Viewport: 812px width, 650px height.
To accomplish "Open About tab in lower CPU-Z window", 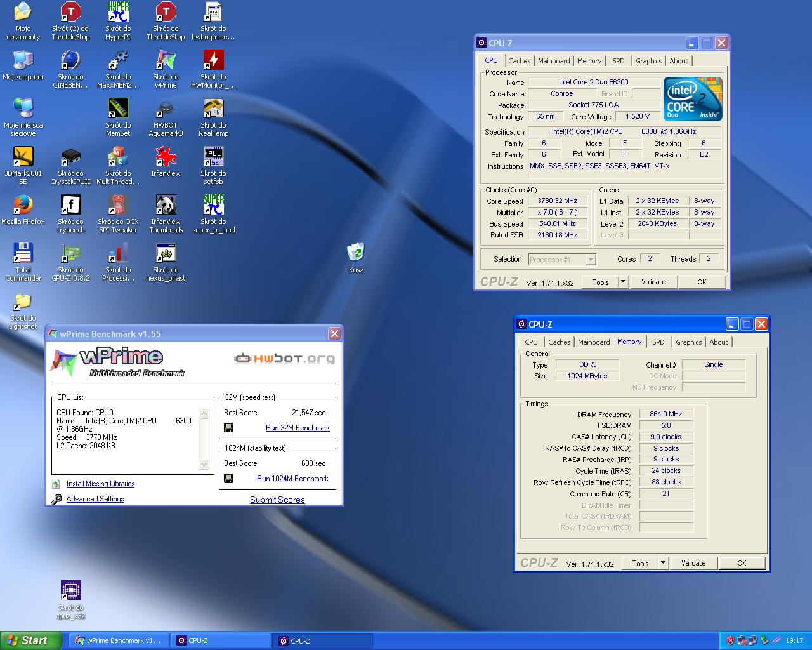I will pyautogui.click(x=719, y=342).
